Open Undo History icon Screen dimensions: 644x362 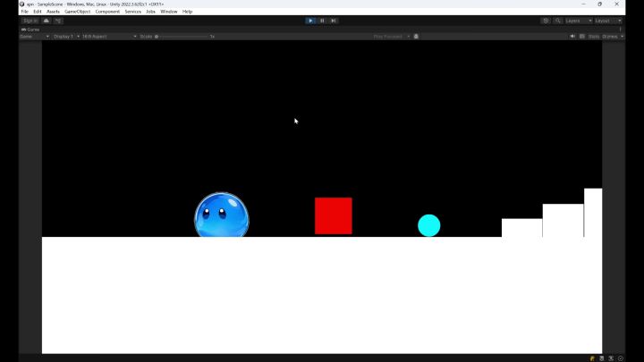click(546, 21)
